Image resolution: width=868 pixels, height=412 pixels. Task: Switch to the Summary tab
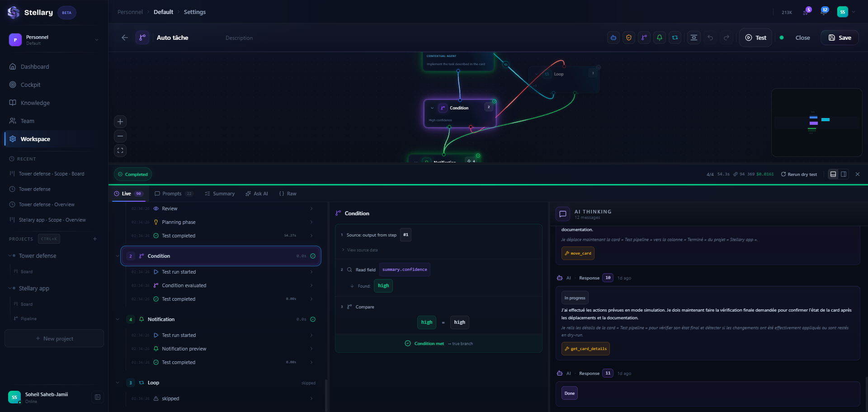220,194
